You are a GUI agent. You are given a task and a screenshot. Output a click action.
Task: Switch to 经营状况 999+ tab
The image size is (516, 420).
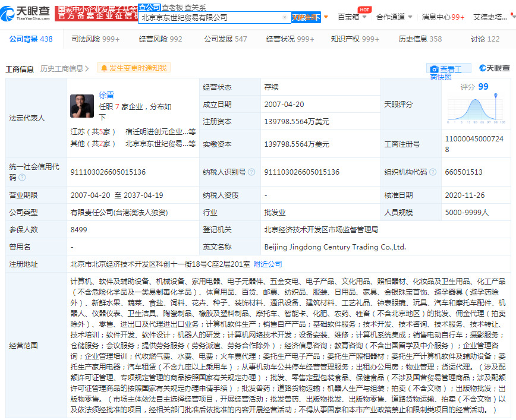point(290,39)
